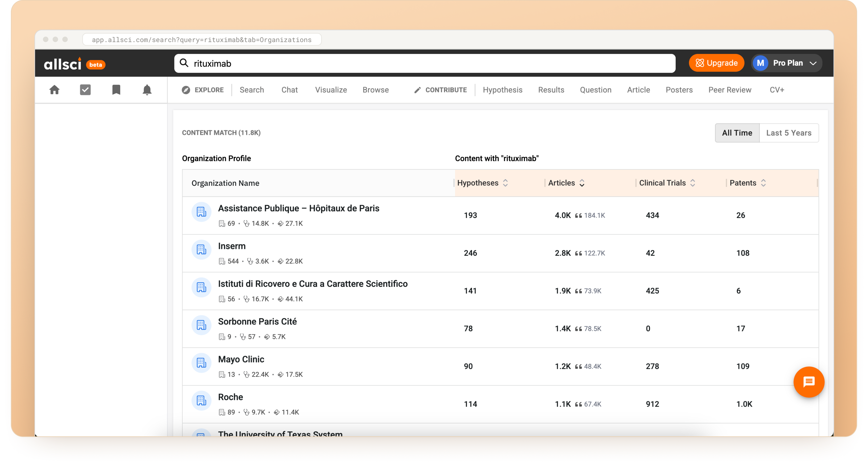Open the Results tab
This screenshot has width=868, height=466.
pyautogui.click(x=551, y=90)
